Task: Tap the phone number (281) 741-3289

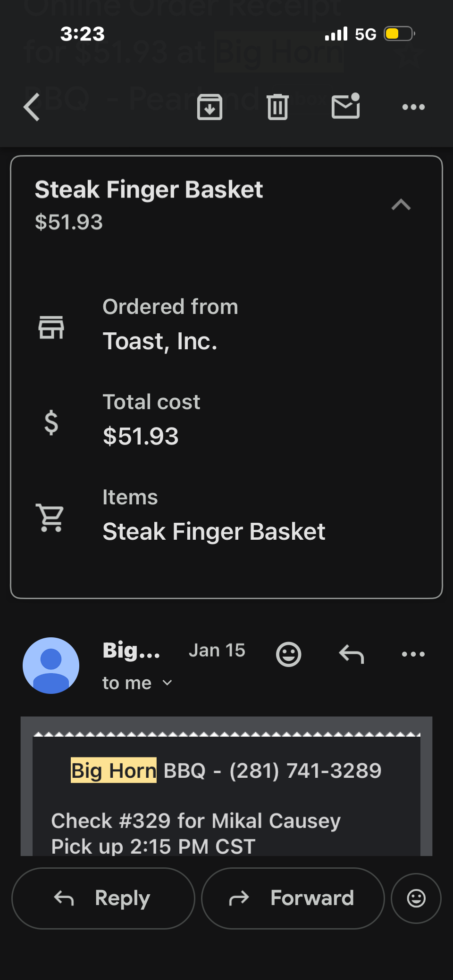Action: tap(305, 771)
